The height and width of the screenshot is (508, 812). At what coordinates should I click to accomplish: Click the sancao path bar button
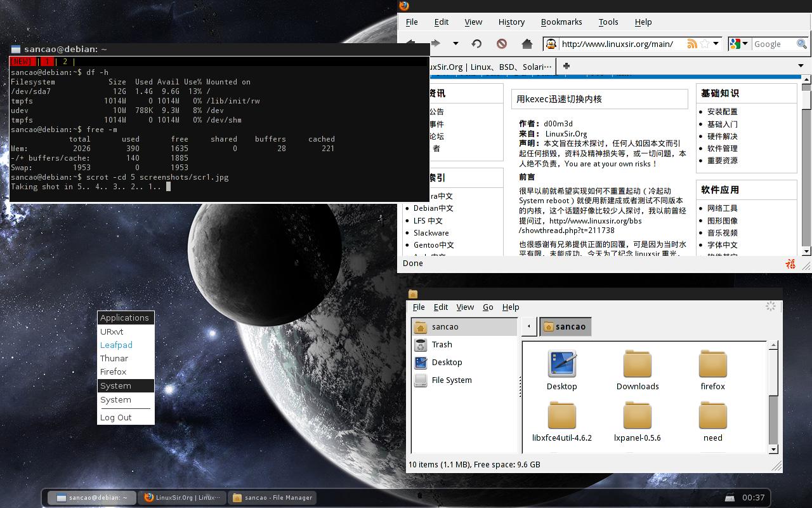coord(565,326)
